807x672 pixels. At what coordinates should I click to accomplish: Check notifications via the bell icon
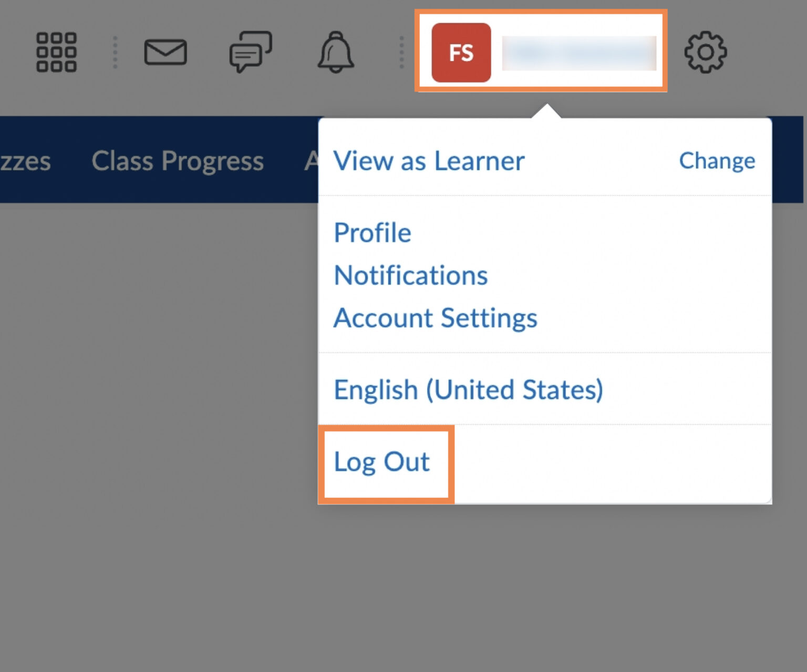click(x=336, y=53)
